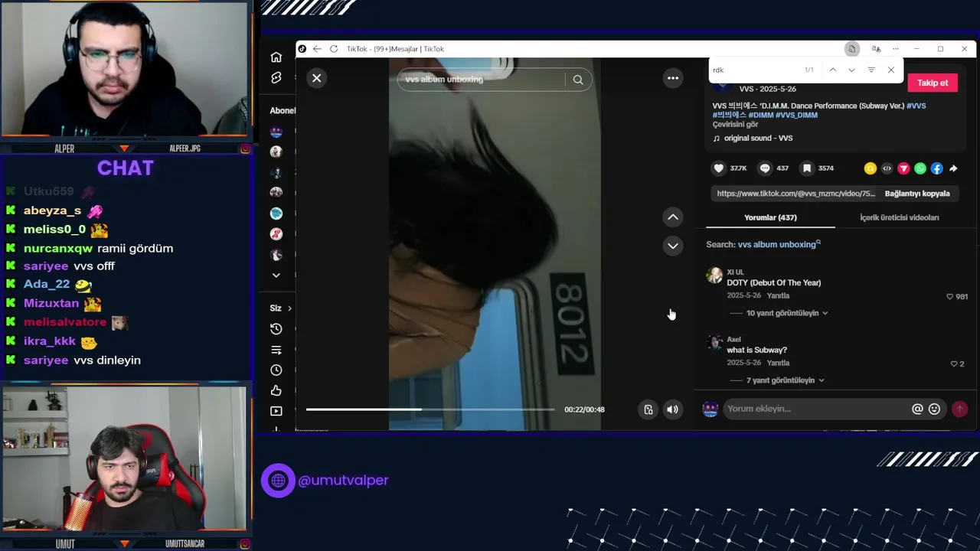The image size is (980, 551).
Task: Go to next video with down arrow
Action: pyautogui.click(x=673, y=246)
